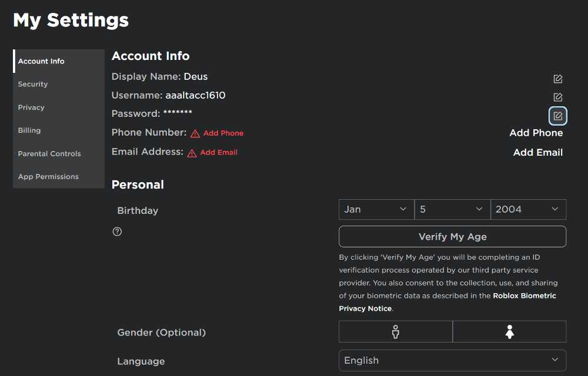Open the Password edit icon

click(x=557, y=116)
